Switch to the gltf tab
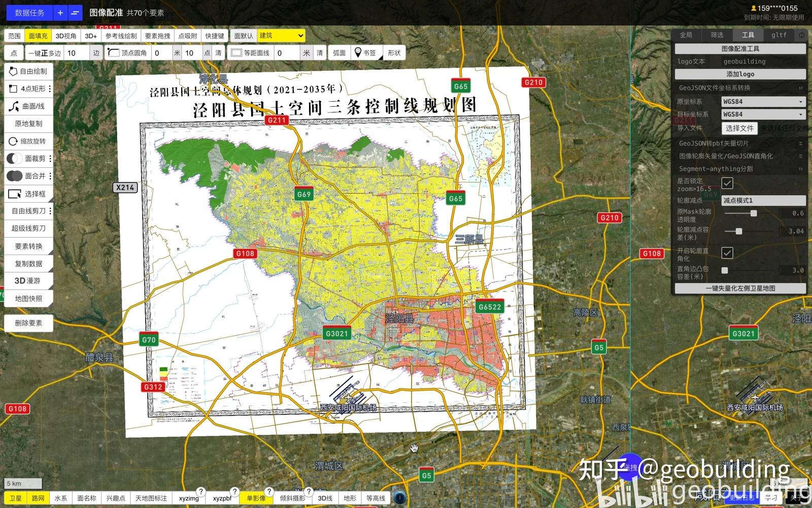812x508 pixels. pos(779,35)
